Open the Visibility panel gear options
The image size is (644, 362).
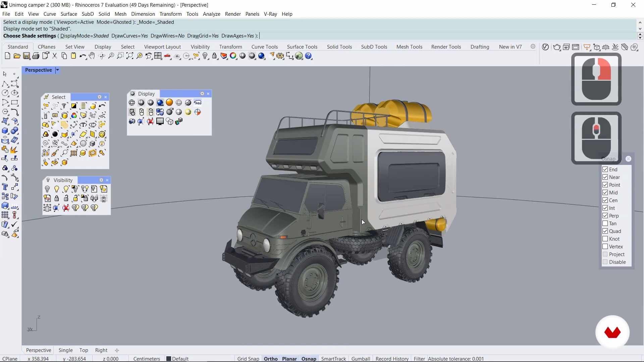click(x=101, y=180)
